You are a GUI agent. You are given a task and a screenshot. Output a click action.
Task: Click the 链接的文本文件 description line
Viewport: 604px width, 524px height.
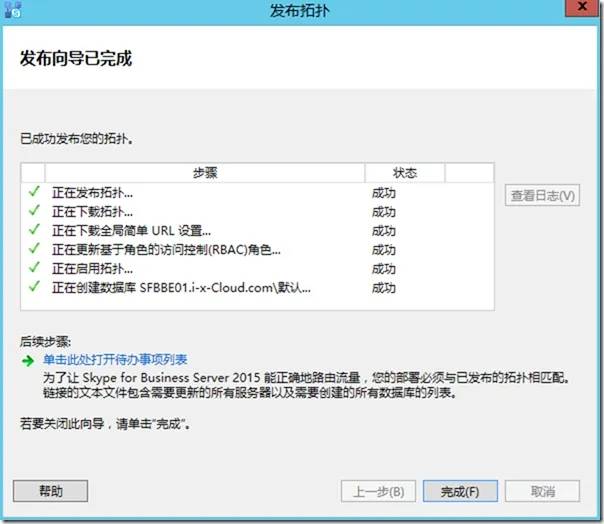pos(250,393)
